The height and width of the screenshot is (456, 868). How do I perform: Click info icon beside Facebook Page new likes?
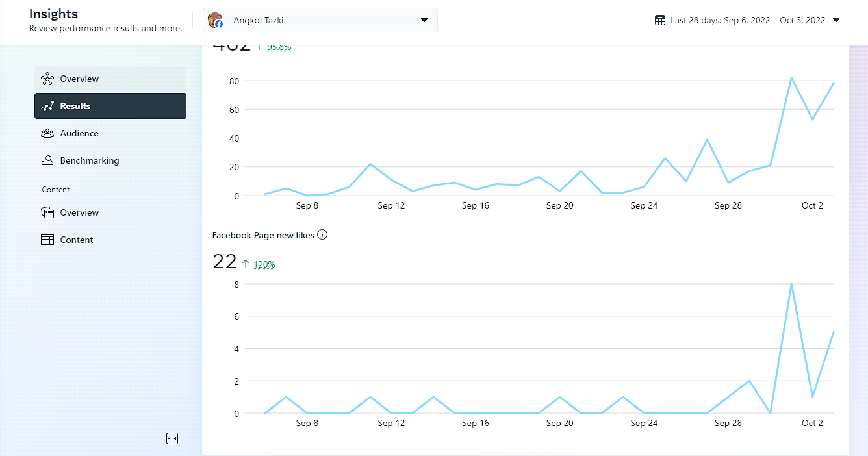pos(322,235)
